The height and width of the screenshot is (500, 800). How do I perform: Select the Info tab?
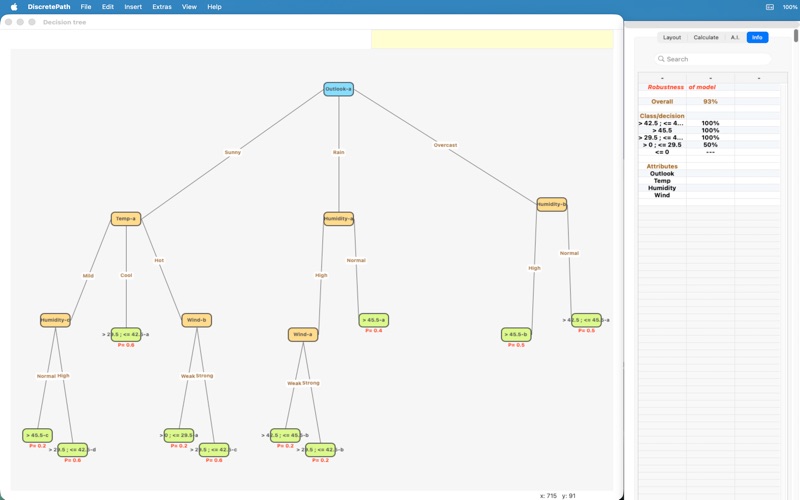tap(757, 37)
